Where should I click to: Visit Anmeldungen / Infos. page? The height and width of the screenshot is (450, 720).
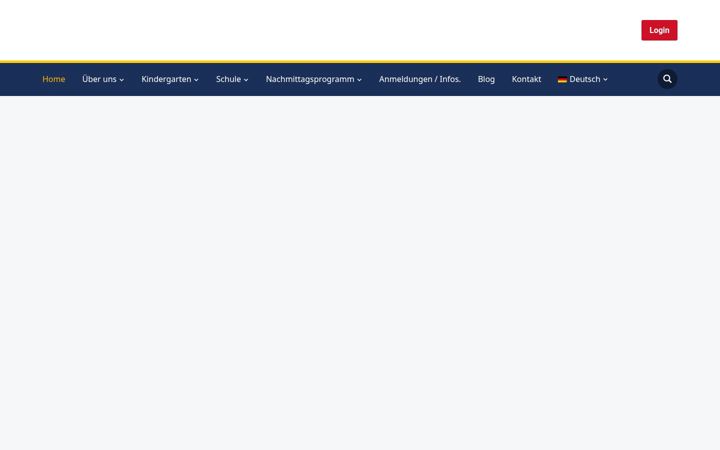420,79
